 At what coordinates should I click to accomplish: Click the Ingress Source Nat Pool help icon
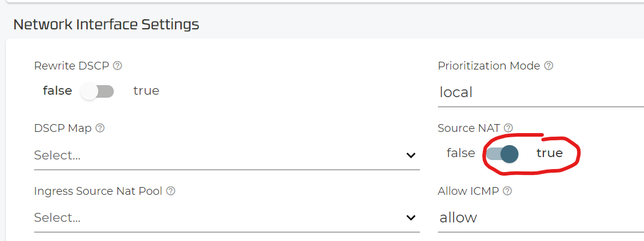click(x=171, y=191)
